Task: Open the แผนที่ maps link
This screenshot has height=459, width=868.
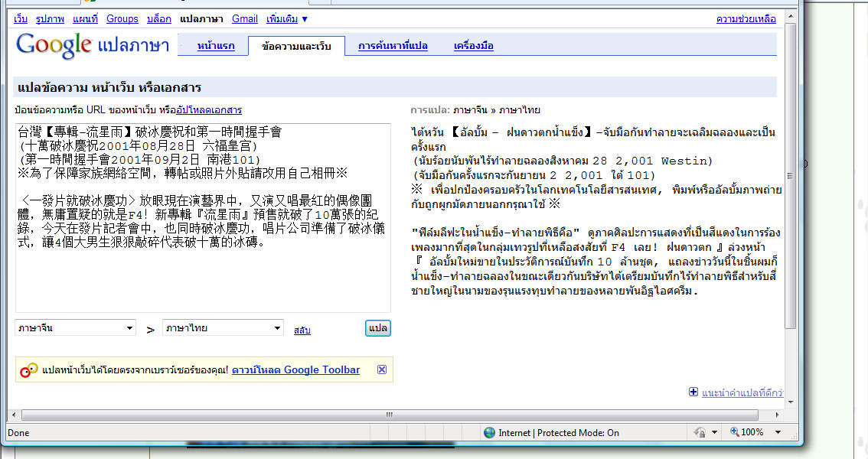Action: pyautogui.click(x=85, y=19)
